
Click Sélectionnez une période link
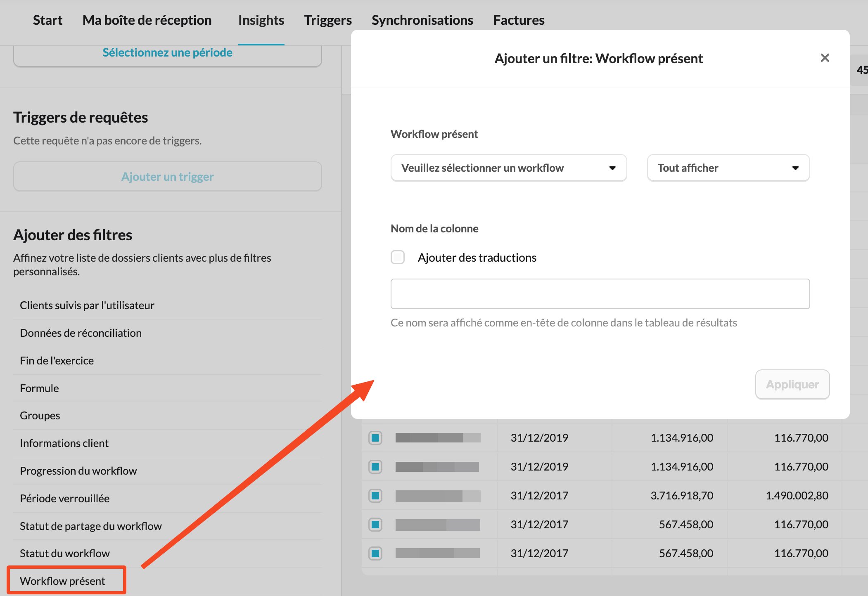167,53
